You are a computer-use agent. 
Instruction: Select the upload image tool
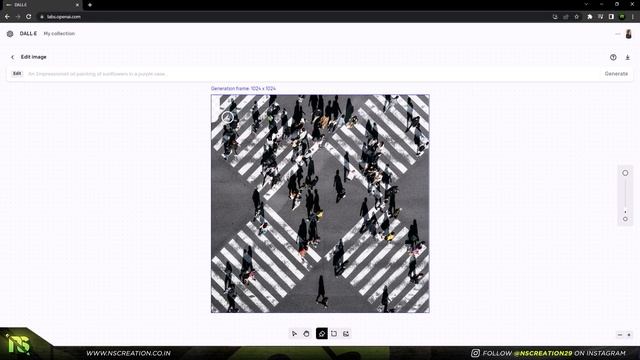[346, 333]
